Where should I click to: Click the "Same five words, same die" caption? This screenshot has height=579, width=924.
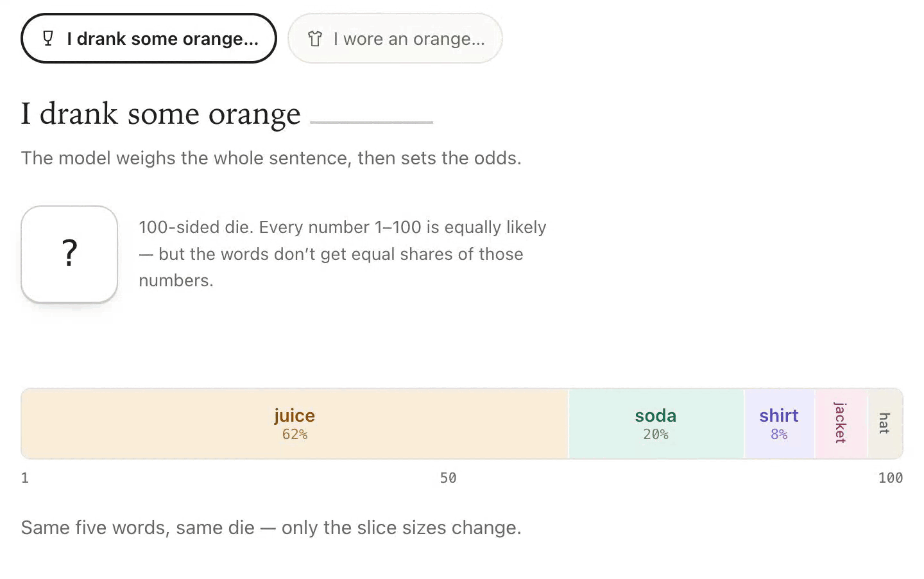271,528
